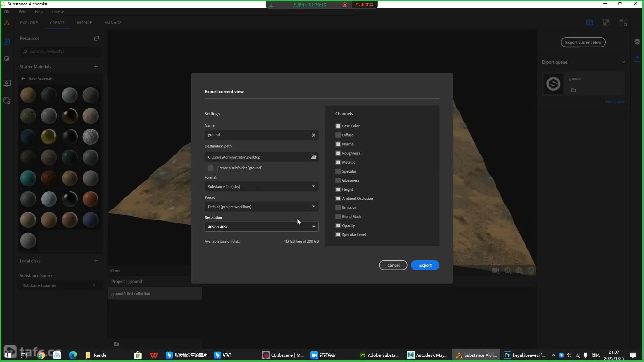
Task: Toggle the Height channel checkbox
Action: (x=338, y=189)
